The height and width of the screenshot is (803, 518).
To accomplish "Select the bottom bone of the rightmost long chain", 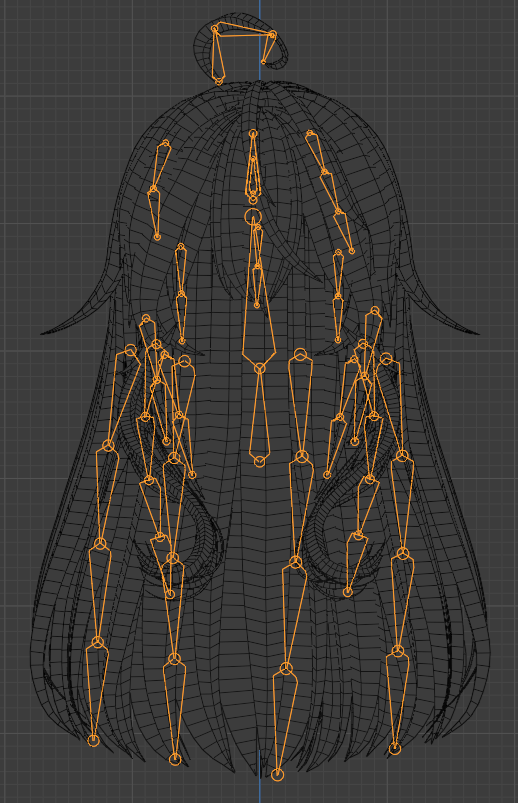I will pos(397,701).
